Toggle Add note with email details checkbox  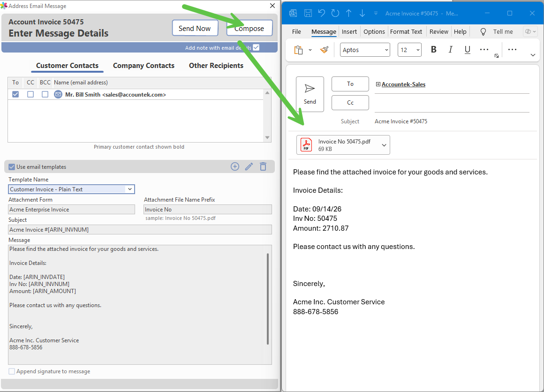coord(256,47)
